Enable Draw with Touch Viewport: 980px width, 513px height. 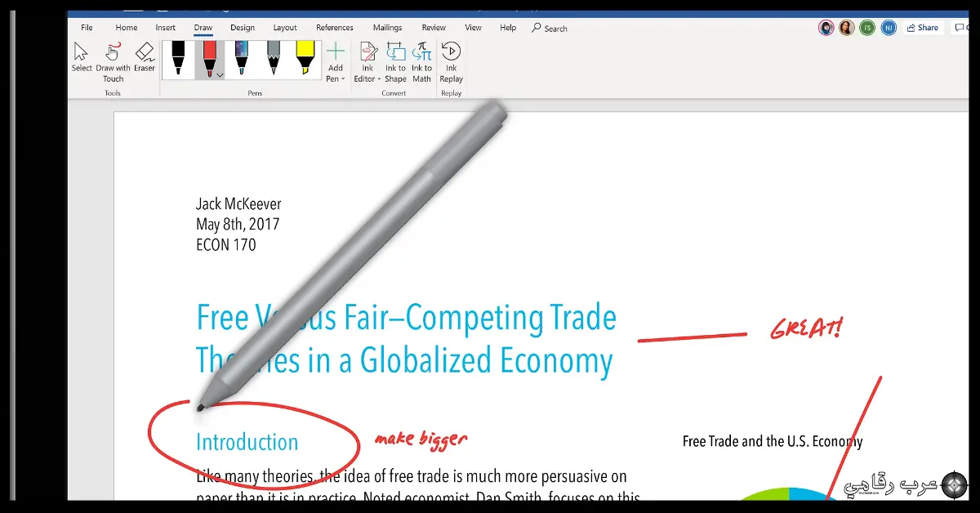(113, 61)
